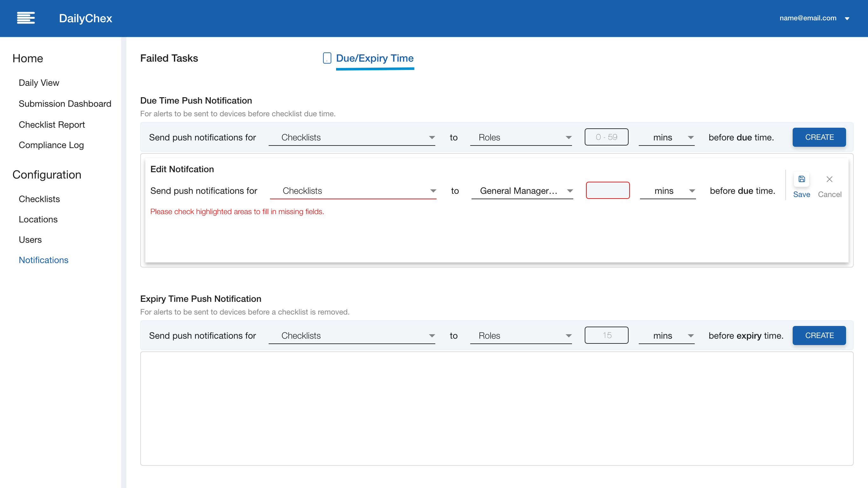The image size is (868, 488).
Task: Open the account dropdown arrow near email
Action: tap(847, 18)
